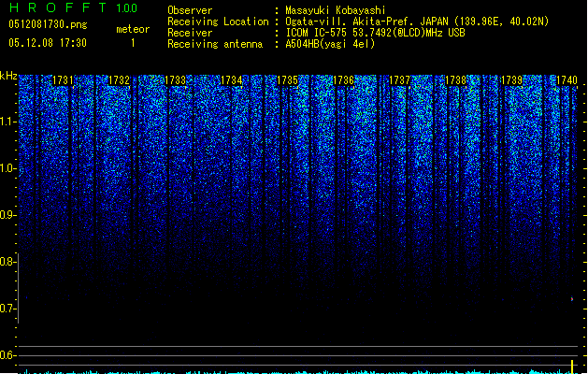Click the 1737 time marker
The image size is (588, 374).
pyautogui.click(x=400, y=80)
